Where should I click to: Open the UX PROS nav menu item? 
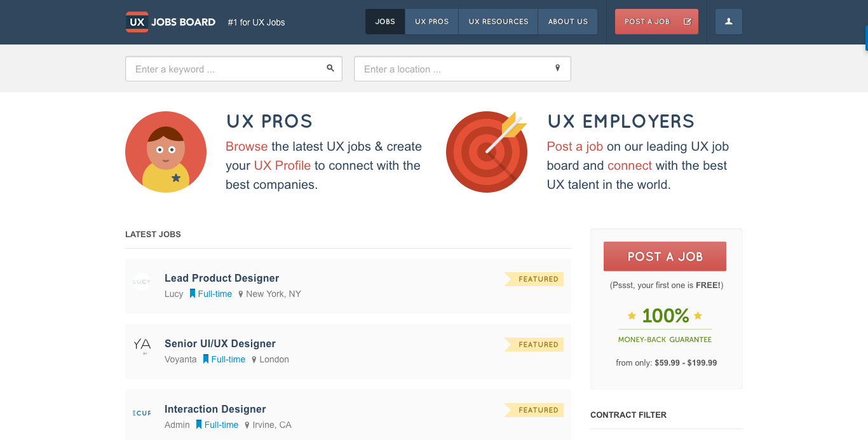coord(431,21)
